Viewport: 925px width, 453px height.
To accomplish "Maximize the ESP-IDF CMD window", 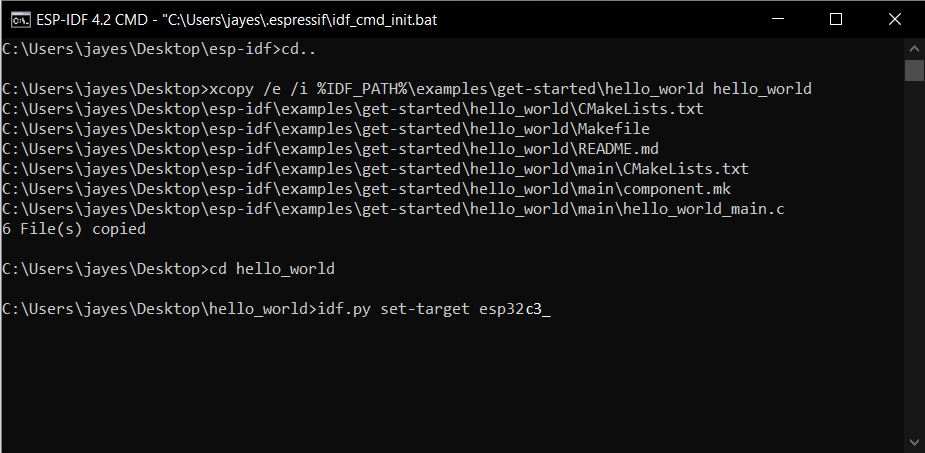I will (836, 19).
